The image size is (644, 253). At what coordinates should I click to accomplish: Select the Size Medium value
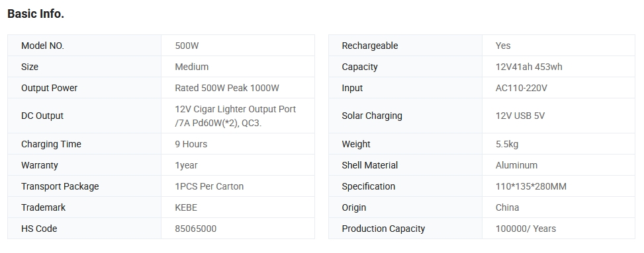(x=191, y=67)
